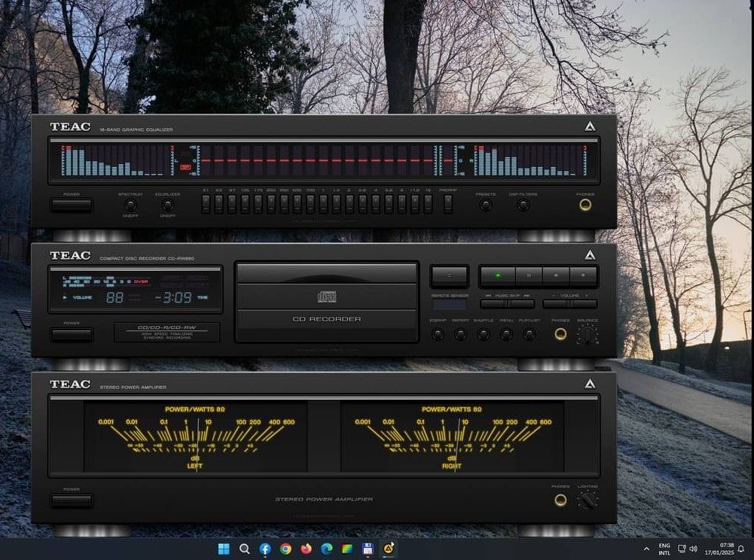754x560 pixels.
Task: Toggle the LIGHTING knob on amplifier
Action: pos(587,501)
